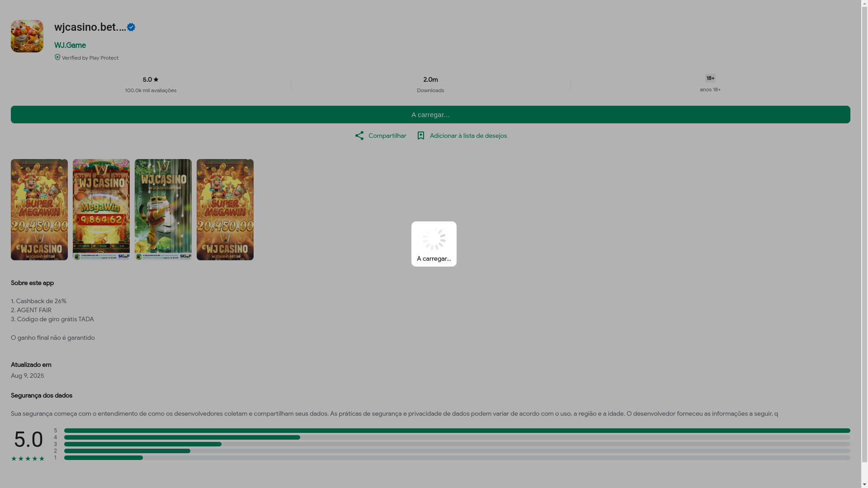Click the vertical page scrollbar
868x488 pixels.
tap(864, 244)
